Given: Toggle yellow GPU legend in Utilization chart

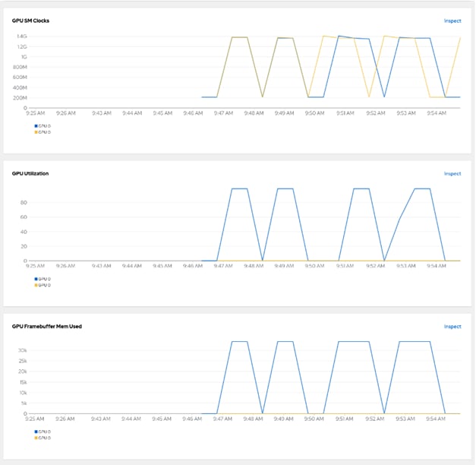Looking at the screenshot, I should (x=43, y=285).
